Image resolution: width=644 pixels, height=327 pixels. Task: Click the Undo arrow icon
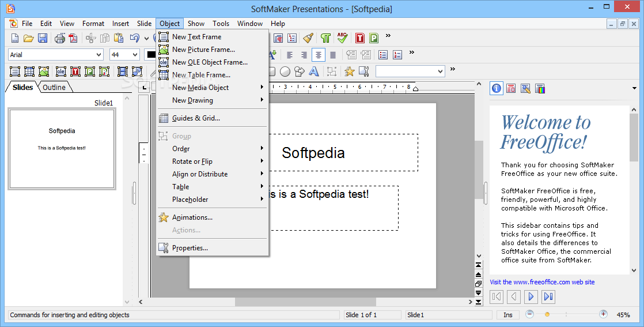[134, 38]
